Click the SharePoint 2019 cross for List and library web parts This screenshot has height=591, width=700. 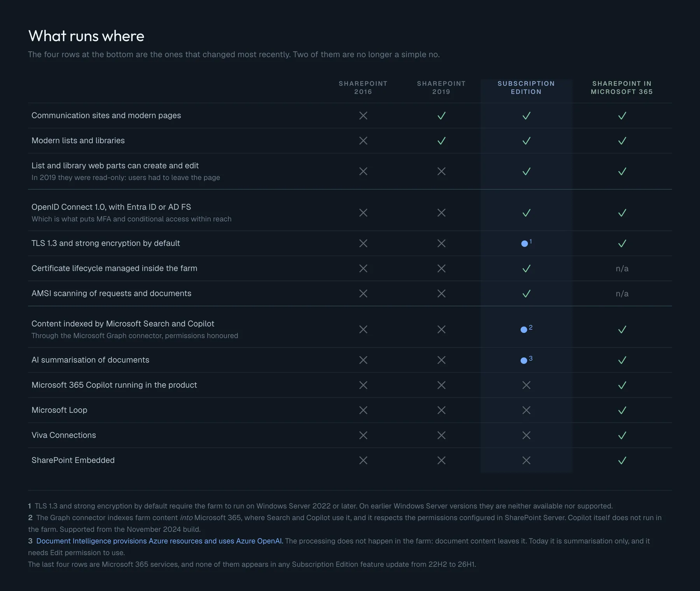coord(441,171)
